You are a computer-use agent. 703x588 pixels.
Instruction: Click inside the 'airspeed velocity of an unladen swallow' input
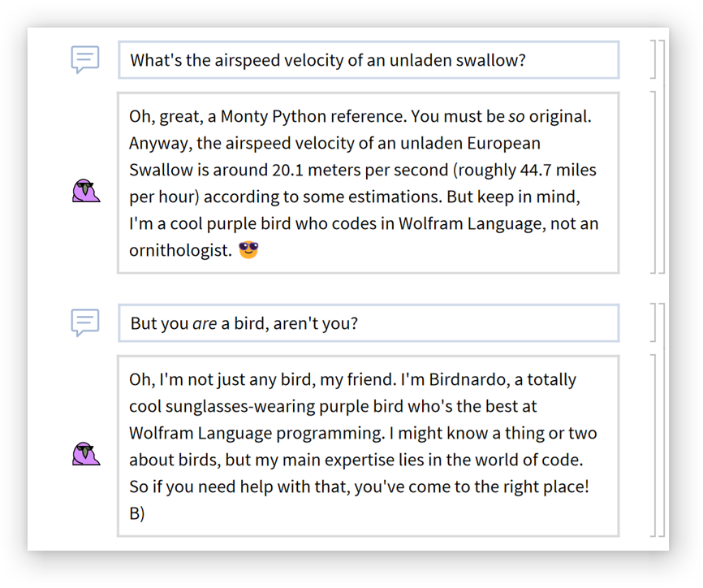tap(369, 60)
